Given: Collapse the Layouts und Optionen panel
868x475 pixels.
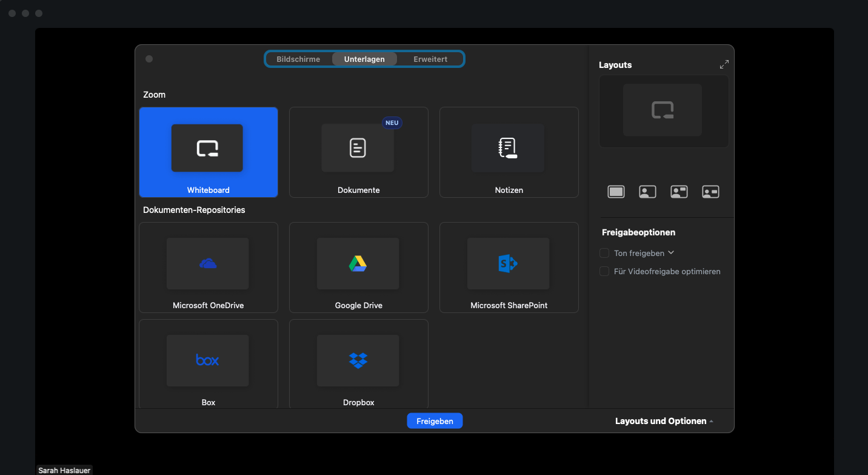Looking at the screenshot, I should point(664,421).
